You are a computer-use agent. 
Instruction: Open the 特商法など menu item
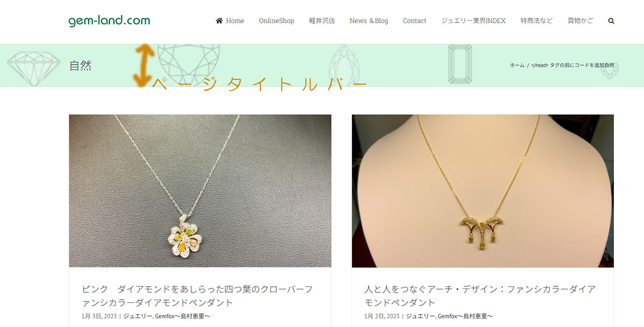click(537, 21)
